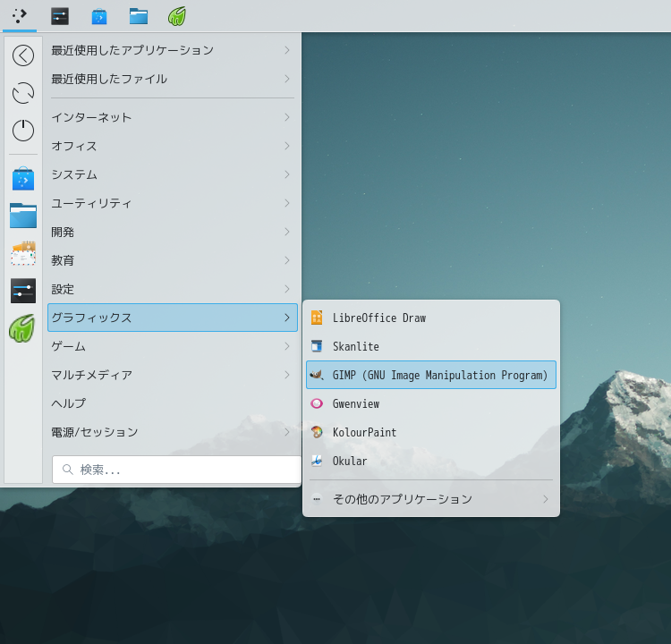Launch Gwenview image viewer
The width and height of the screenshot is (671, 644).
[431, 403]
